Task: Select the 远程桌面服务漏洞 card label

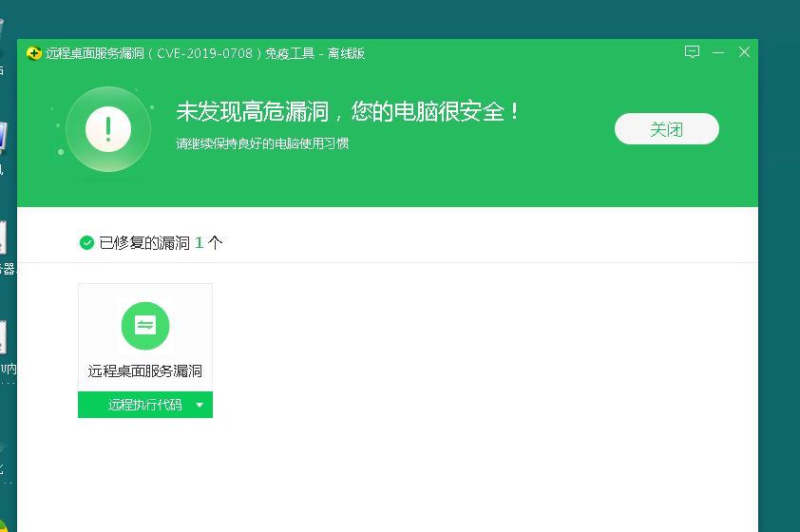Action: 145,370
